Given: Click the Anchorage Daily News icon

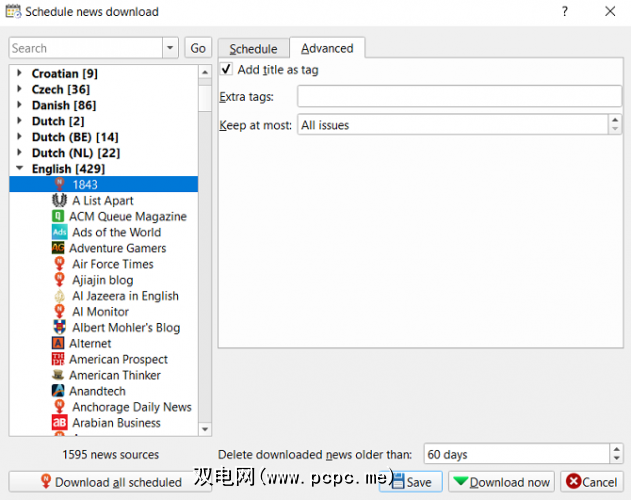Looking at the screenshot, I should [x=60, y=407].
